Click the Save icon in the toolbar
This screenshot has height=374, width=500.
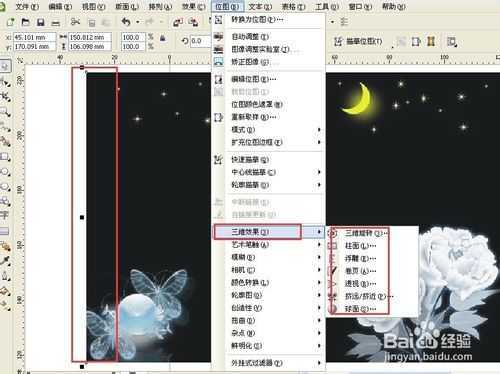[41, 22]
